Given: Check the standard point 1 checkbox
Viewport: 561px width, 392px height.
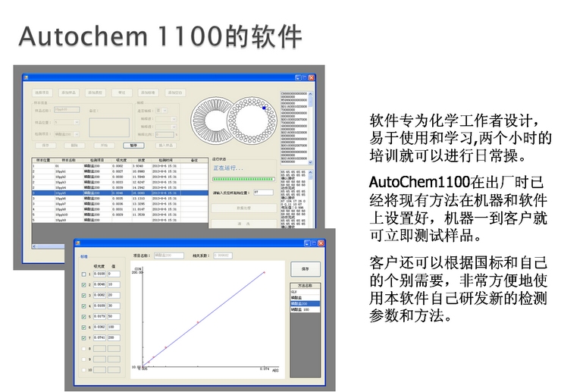Looking at the screenshot, I should point(84,274).
